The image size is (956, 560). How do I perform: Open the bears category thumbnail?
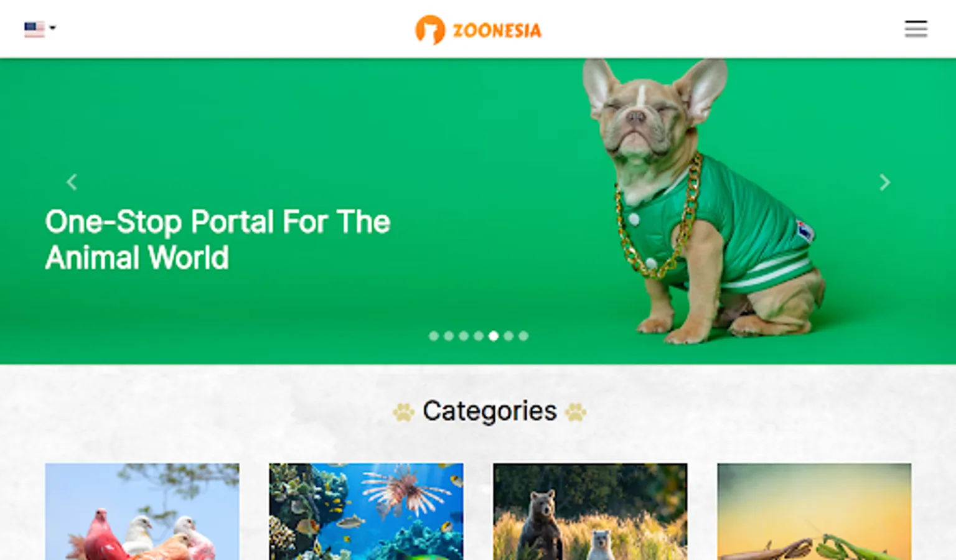tap(590, 511)
